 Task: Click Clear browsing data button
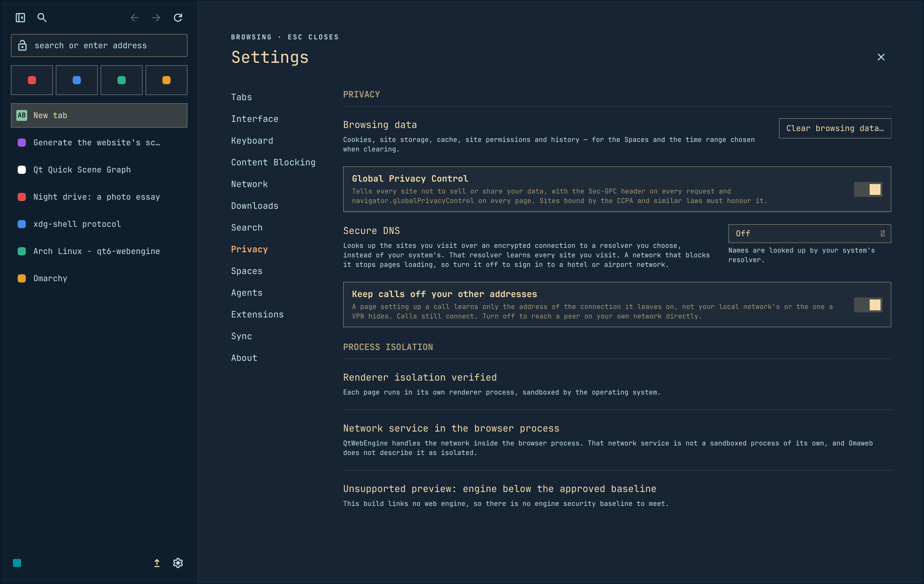[835, 128]
